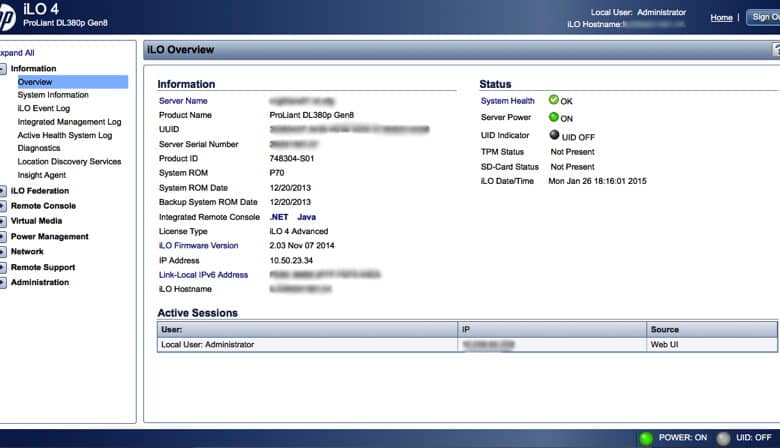Viewport: 780px width, 448px height.
Task: Click IP Address value 10.50.23.34
Action: [x=291, y=260]
